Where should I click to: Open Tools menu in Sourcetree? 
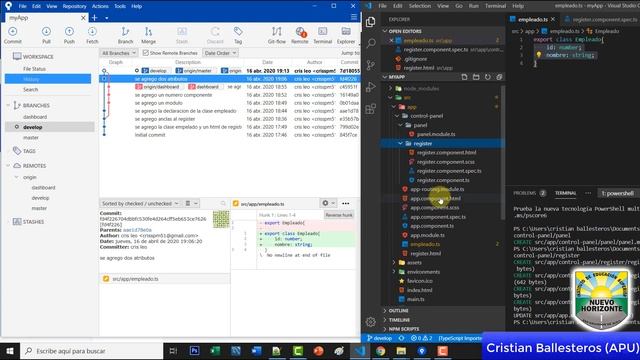[x=120, y=6]
